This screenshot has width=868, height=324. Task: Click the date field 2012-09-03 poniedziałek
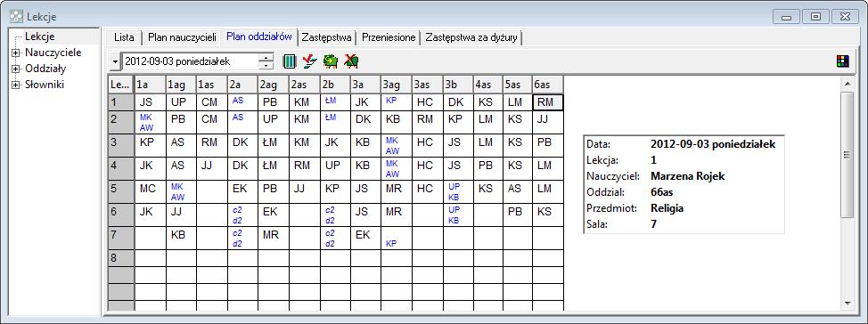(x=190, y=61)
